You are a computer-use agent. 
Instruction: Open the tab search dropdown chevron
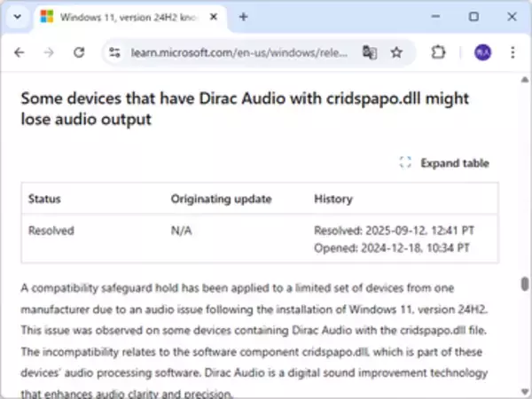pyautogui.click(x=18, y=17)
